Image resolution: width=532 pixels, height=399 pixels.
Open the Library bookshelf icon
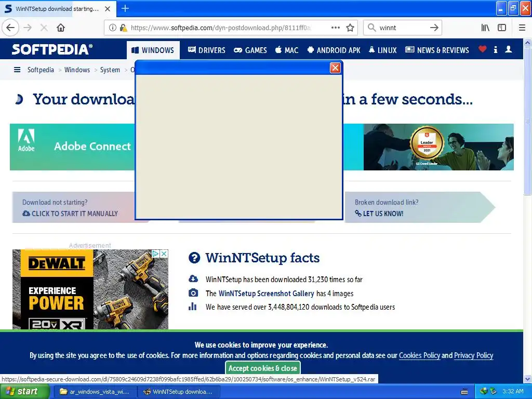(485, 28)
